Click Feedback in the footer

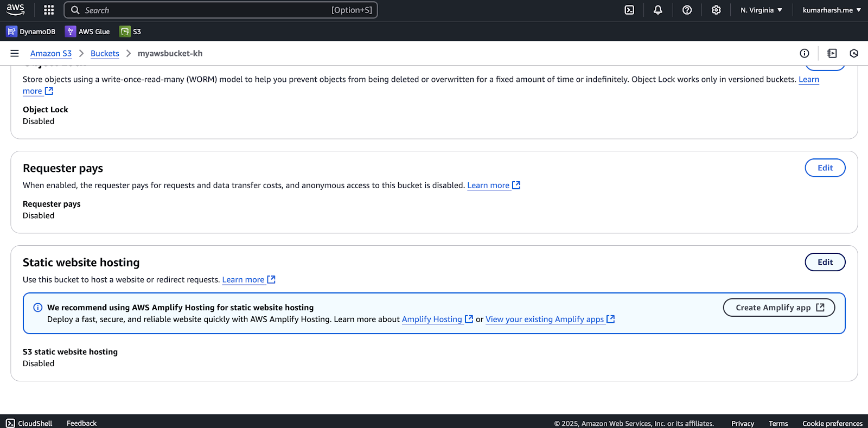tap(81, 423)
